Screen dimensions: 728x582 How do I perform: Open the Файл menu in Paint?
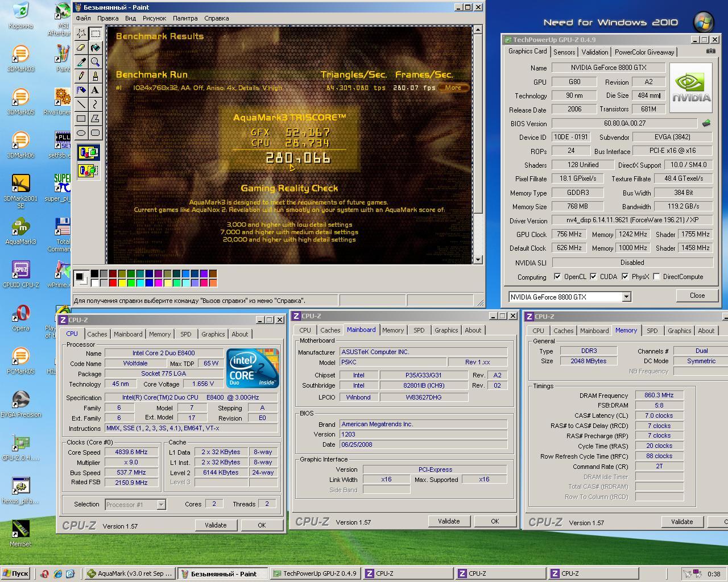pos(83,18)
